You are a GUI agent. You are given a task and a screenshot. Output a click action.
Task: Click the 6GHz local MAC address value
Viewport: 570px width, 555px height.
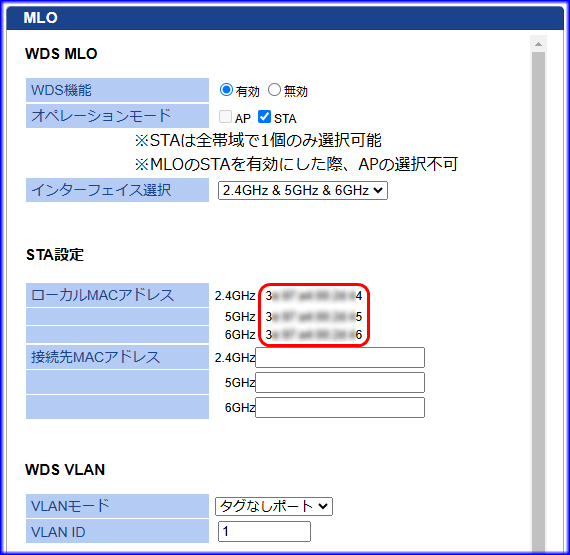point(314,334)
